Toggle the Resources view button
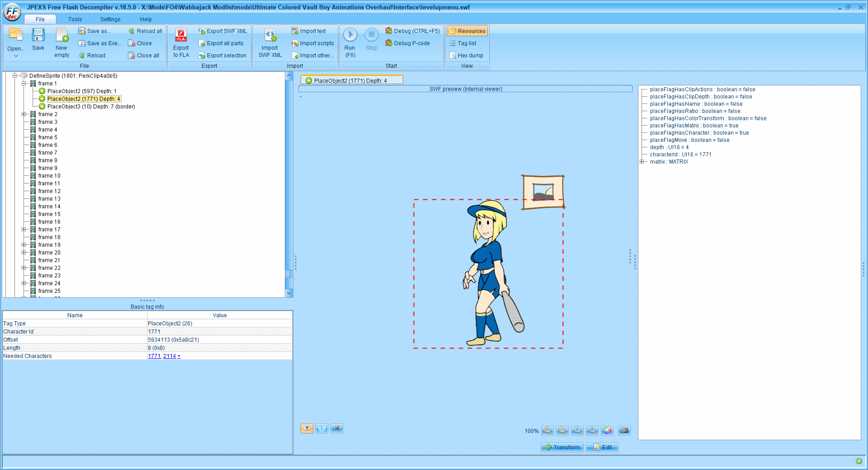 (467, 31)
